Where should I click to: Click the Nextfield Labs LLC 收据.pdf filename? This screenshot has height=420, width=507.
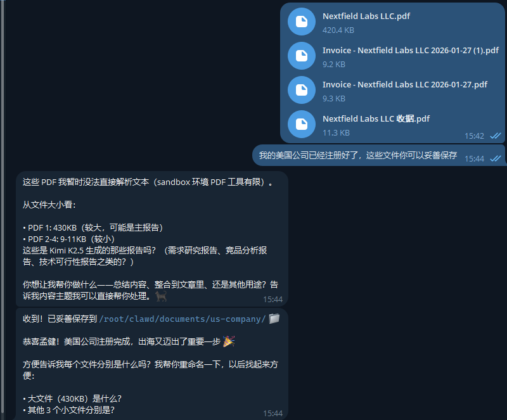click(376, 118)
